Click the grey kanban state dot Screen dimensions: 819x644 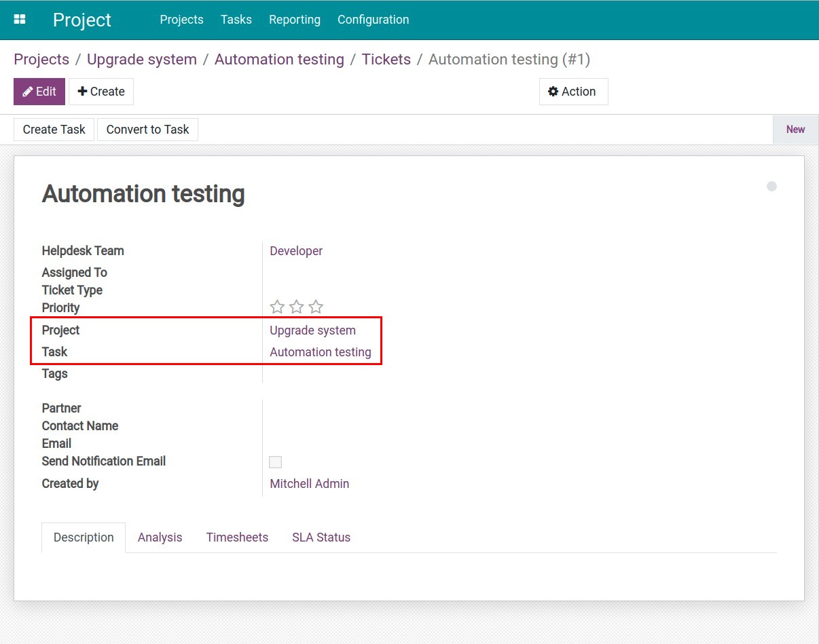[771, 187]
